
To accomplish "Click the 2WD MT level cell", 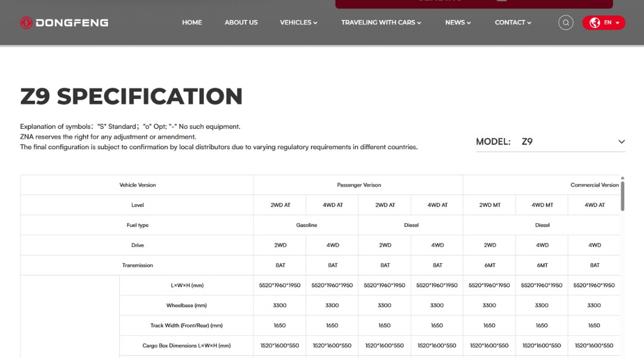I will 490,205.
